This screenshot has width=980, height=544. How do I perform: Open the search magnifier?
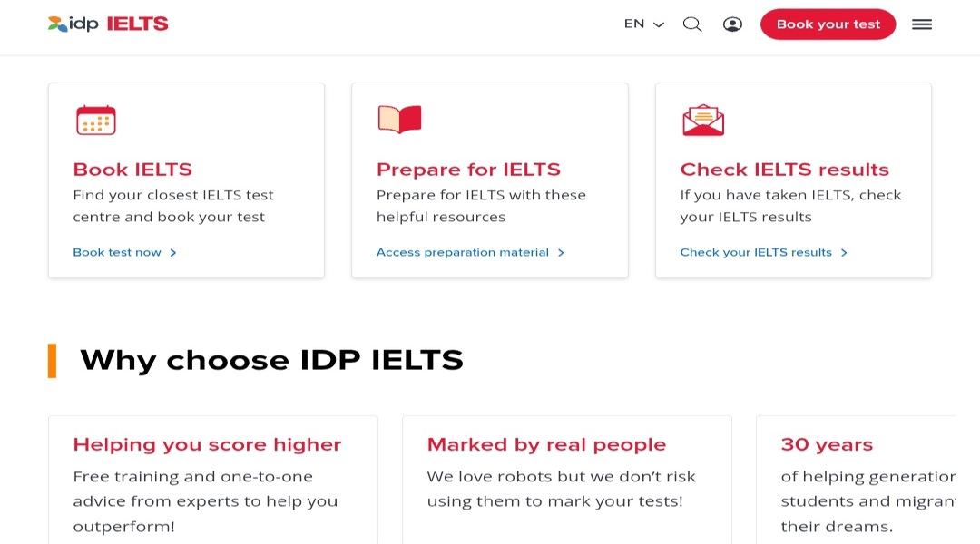coord(692,24)
